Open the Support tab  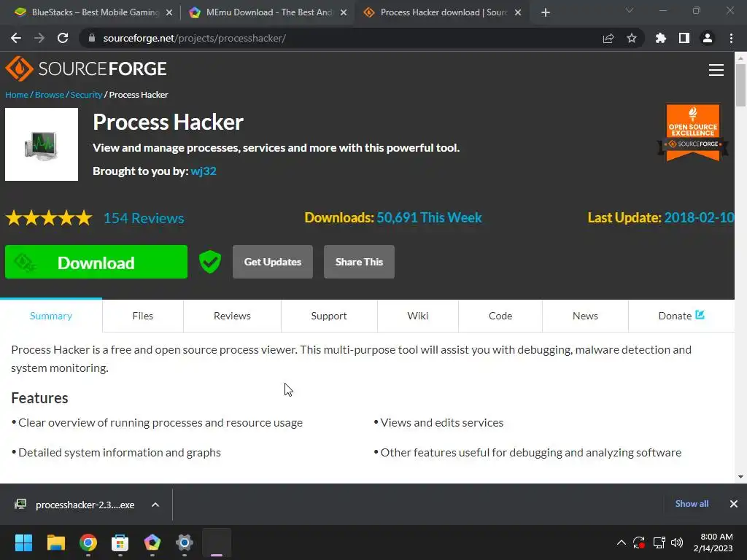coord(329,316)
